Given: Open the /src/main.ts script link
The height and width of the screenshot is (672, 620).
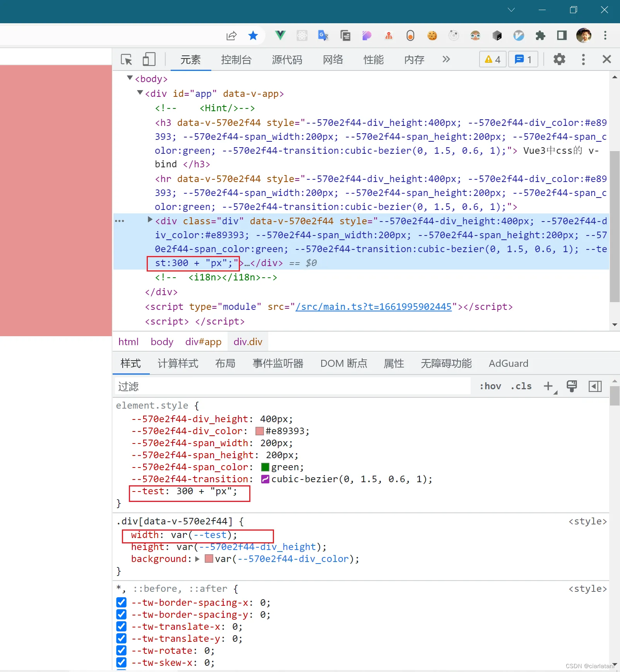Looking at the screenshot, I should tap(373, 307).
